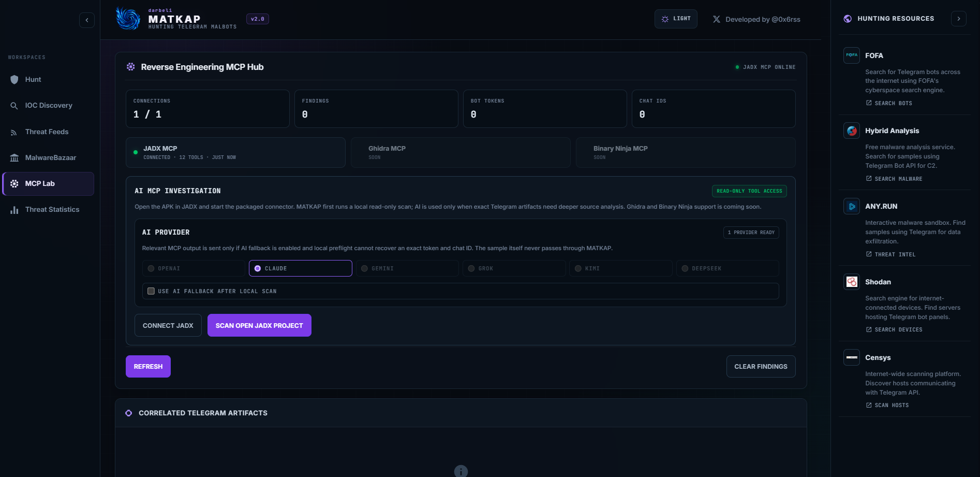Open the Threat Statistics workspace
Viewport: 980px width, 477px height.
pyautogui.click(x=48, y=210)
